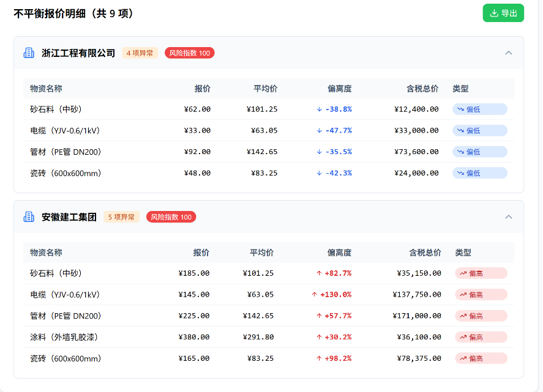The height and width of the screenshot is (392, 543).
Task: Click the building icon beside 浙江工程有限公司
Action: (x=29, y=53)
